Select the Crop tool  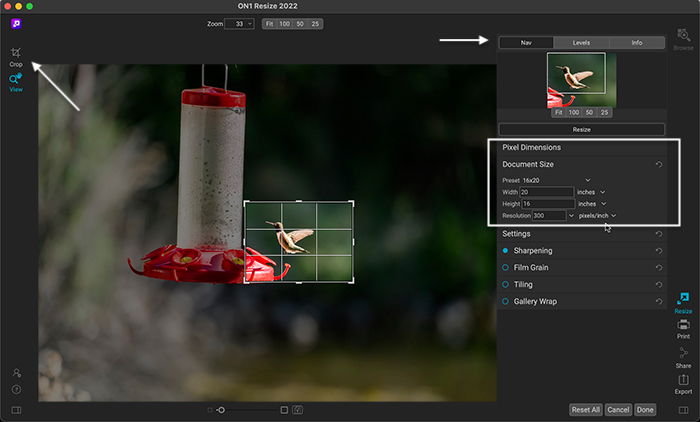coord(16,57)
